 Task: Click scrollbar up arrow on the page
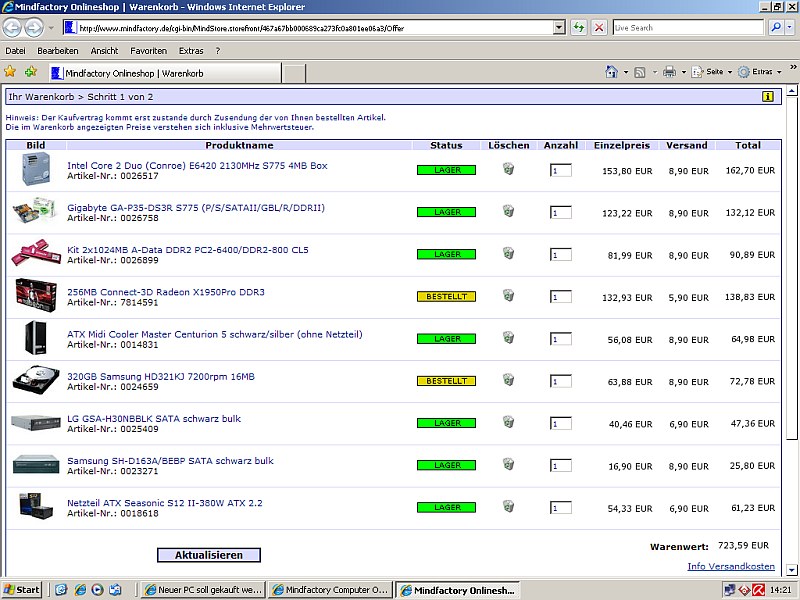[x=791, y=91]
